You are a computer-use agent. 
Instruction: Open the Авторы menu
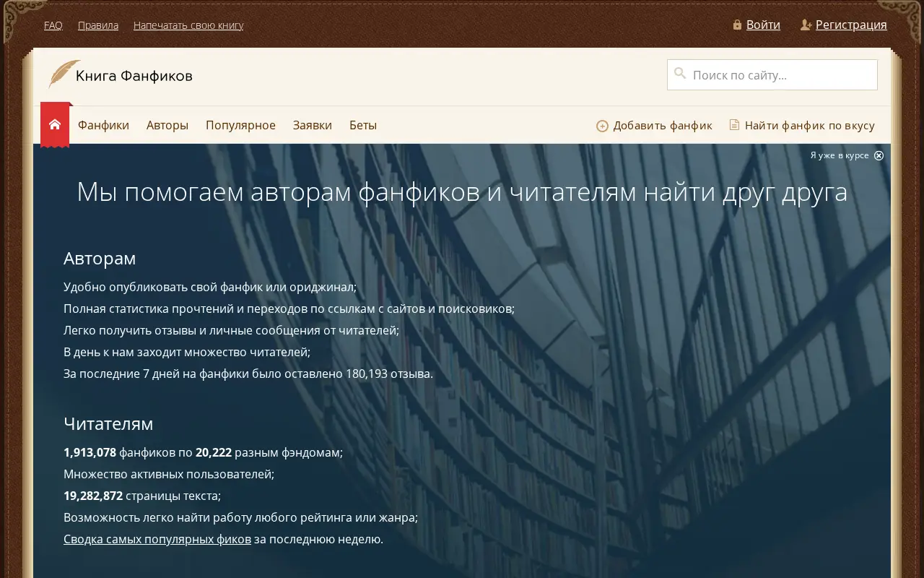point(167,125)
